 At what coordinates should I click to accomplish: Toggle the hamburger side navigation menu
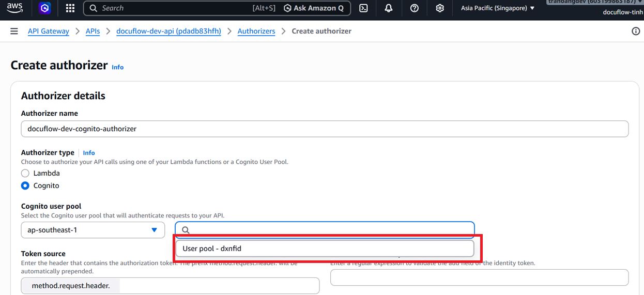click(14, 31)
